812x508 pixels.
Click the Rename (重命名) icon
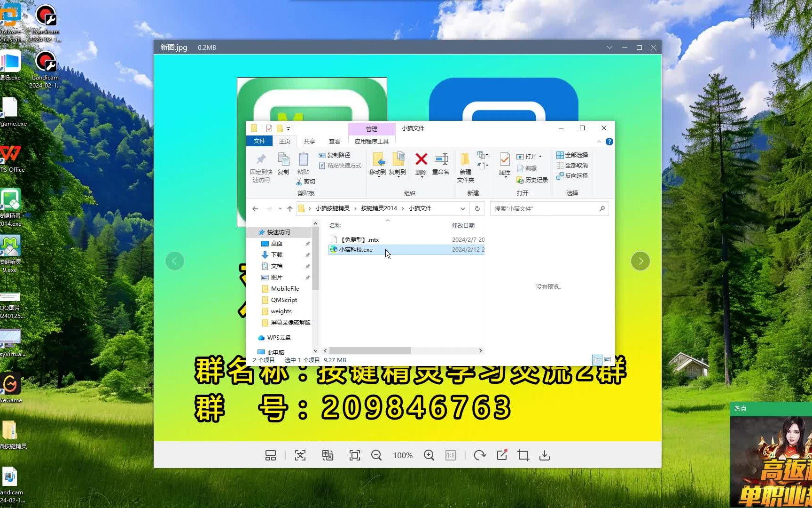coord(441,164)
